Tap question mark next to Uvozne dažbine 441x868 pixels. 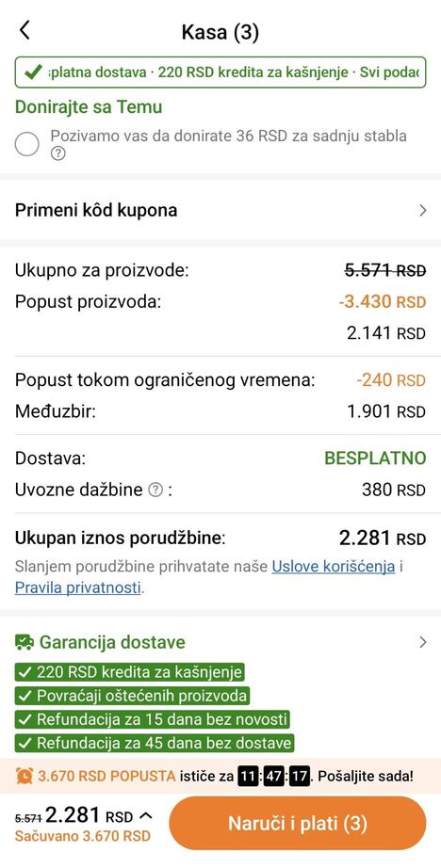pyautogui.click(x=156, y=490)
